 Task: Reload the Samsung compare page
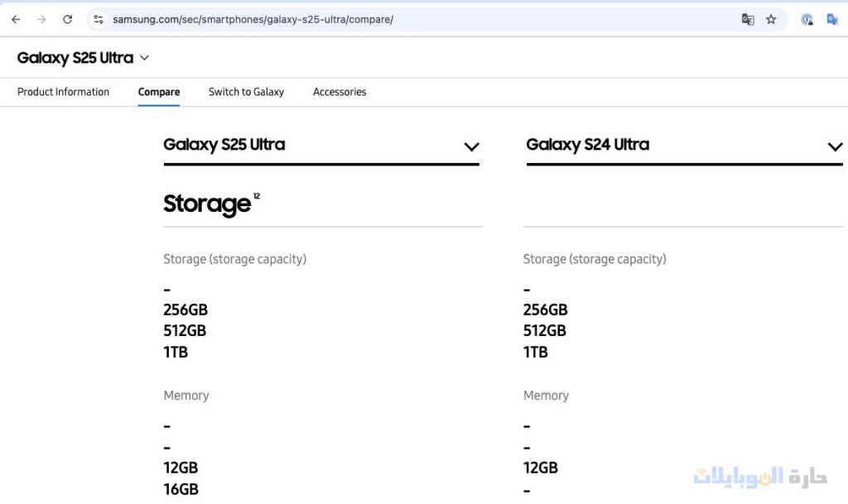(67, 19)
